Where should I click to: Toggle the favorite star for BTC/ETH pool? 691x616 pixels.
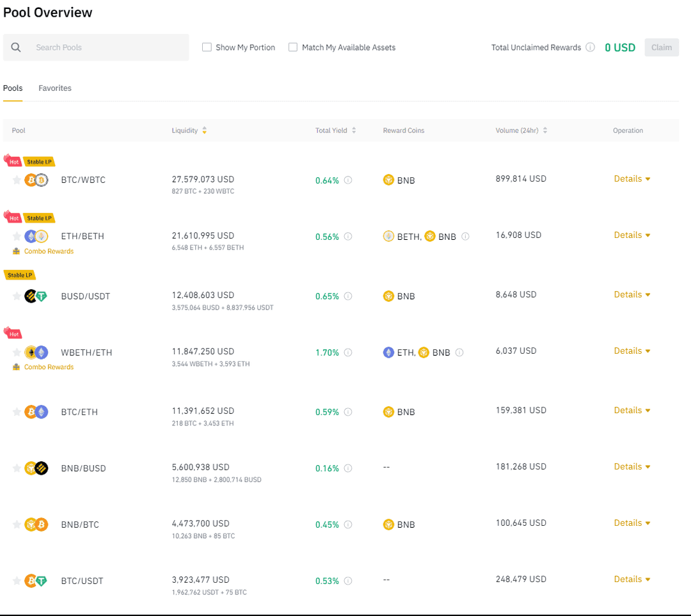tap(17, 412)
